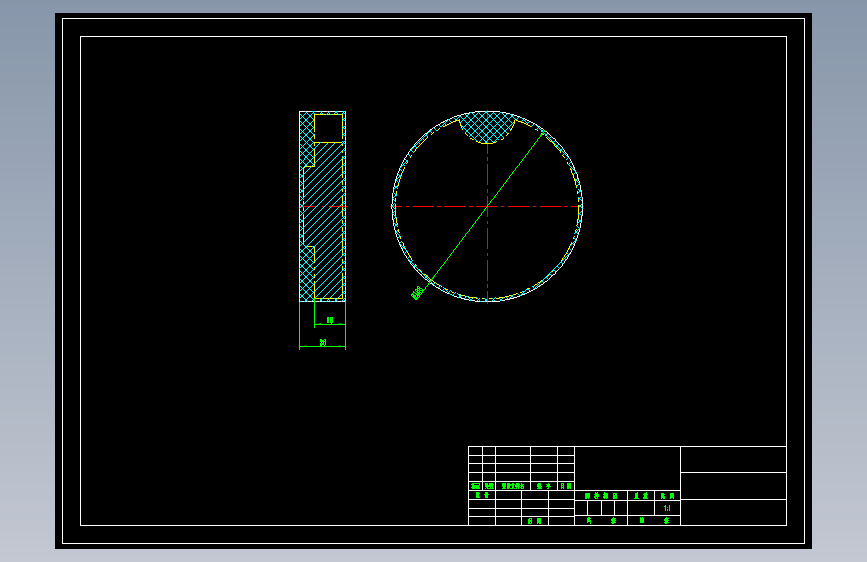
Task: Click the "1:1" scale value in title block
Action: click(667, 508)
